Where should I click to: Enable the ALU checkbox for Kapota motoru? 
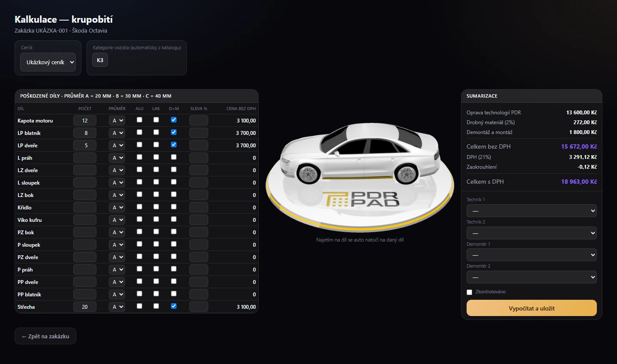click(139, 120)
